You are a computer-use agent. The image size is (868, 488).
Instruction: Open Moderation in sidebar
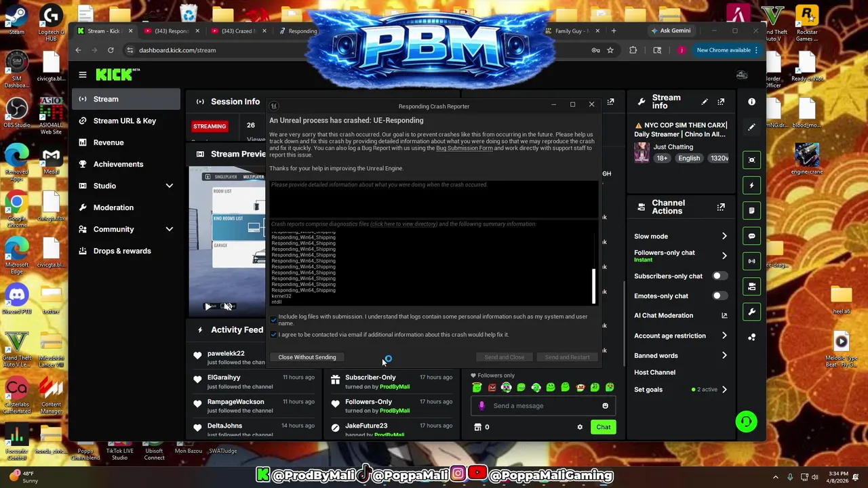[x=126, y=207]
